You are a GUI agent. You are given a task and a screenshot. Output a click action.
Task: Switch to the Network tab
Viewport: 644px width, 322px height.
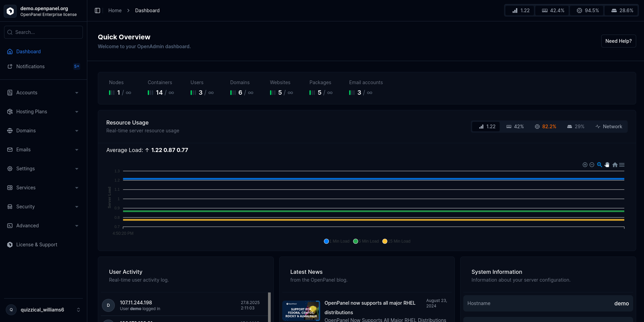[x=609, y=127]
